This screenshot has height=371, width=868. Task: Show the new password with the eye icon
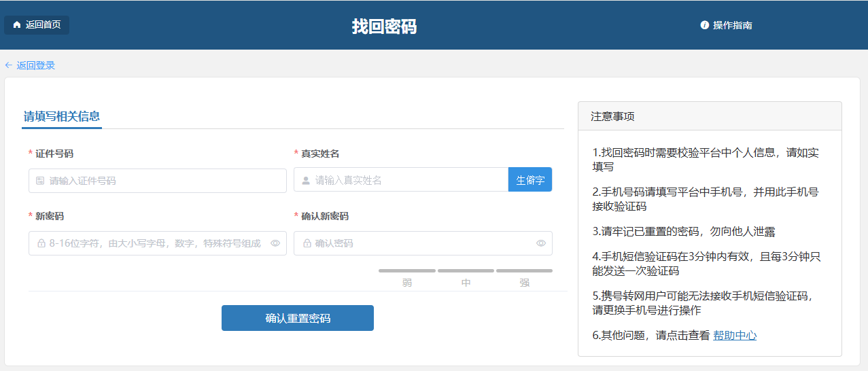[x=275, y=243]
